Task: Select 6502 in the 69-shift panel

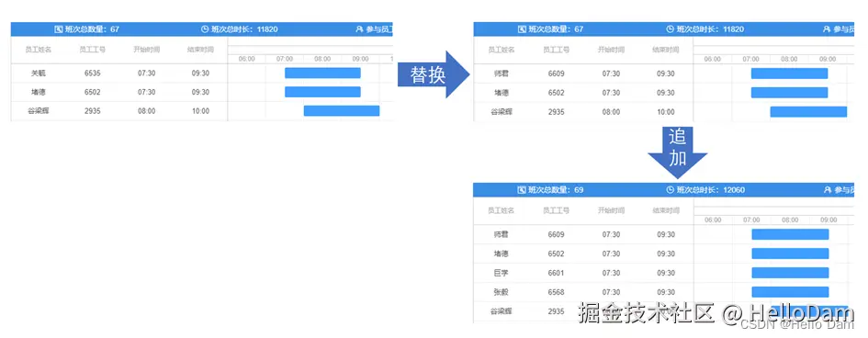Action: (557, 253)
